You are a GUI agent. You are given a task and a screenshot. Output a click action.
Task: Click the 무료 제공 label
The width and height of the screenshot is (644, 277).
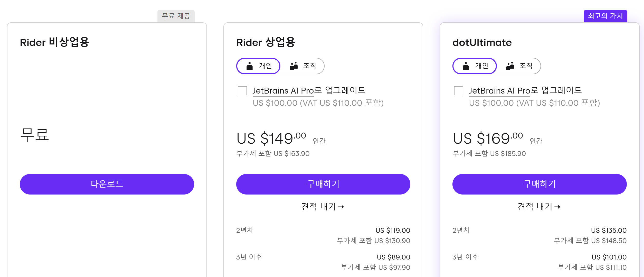(176, 16)
